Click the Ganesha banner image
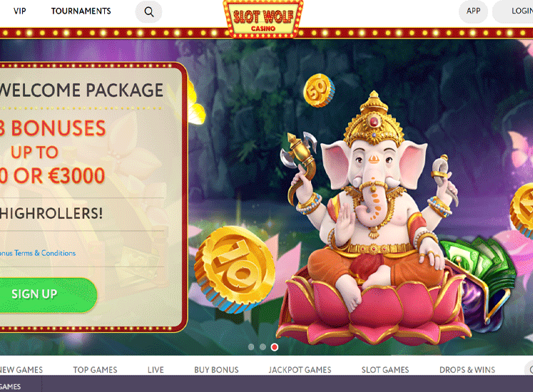533x392 pixels. pyautogui.click(x=372, y=217)
